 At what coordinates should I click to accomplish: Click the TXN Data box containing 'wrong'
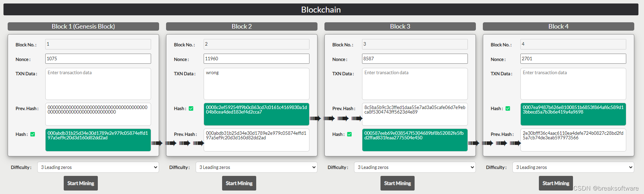tap(257, 84)
